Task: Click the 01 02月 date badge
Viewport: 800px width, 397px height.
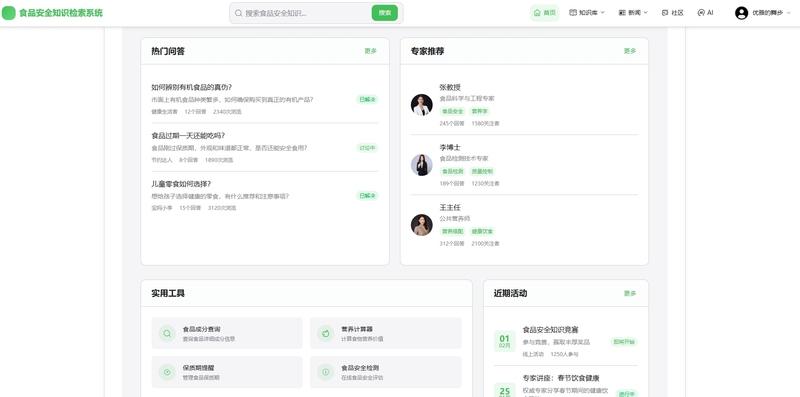Action: point(505,341)
